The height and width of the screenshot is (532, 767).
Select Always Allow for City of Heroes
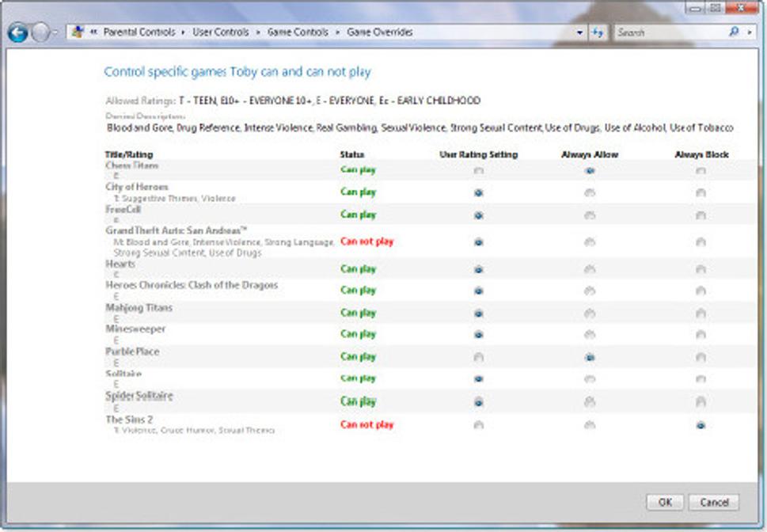coord(590,193)
